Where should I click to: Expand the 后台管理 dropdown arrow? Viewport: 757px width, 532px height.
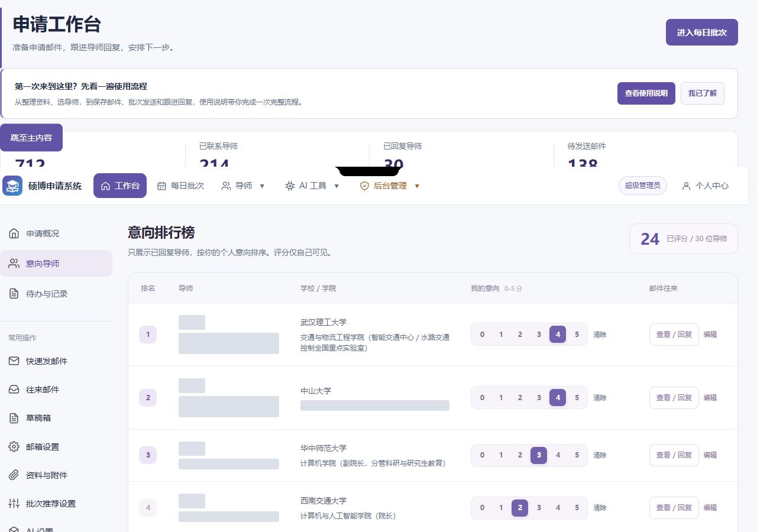[417, 186]
